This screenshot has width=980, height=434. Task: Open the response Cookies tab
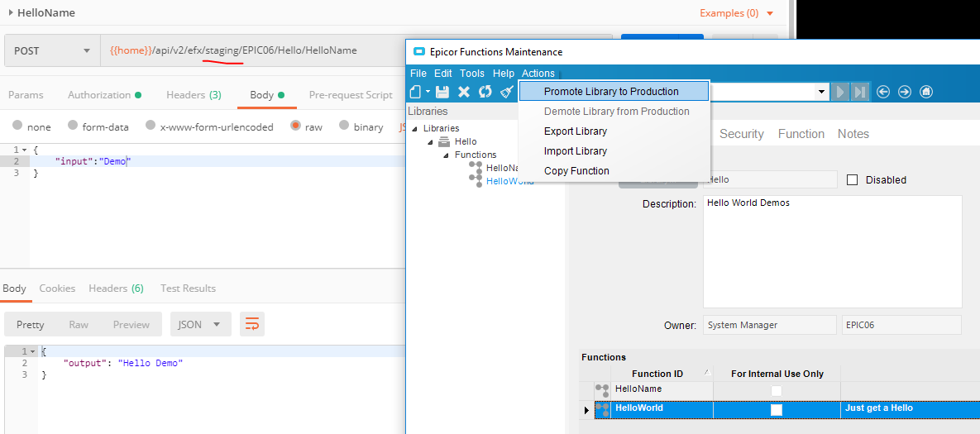[x=58, y=288]
